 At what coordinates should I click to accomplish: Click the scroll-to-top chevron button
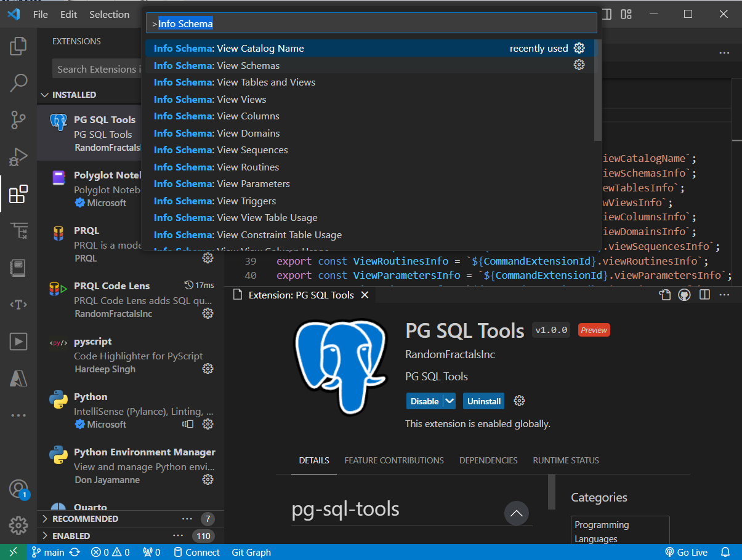[516, 513]
